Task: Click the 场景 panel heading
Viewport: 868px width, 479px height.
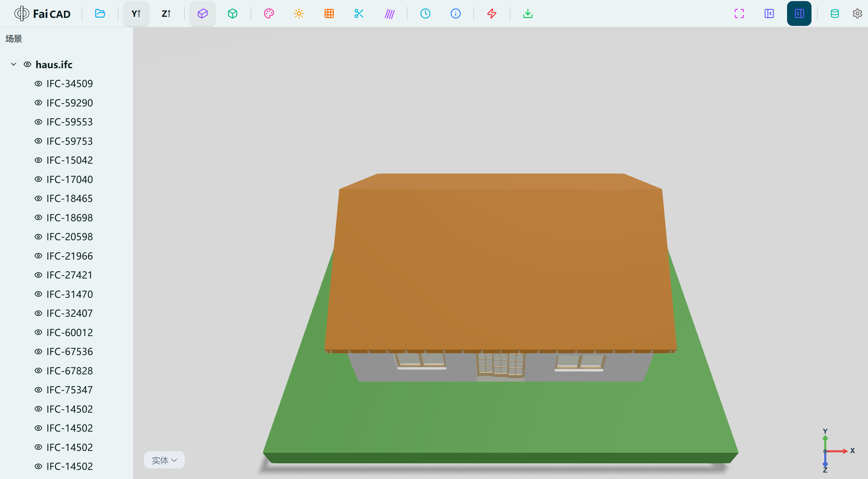Action: tap(14, 39)
